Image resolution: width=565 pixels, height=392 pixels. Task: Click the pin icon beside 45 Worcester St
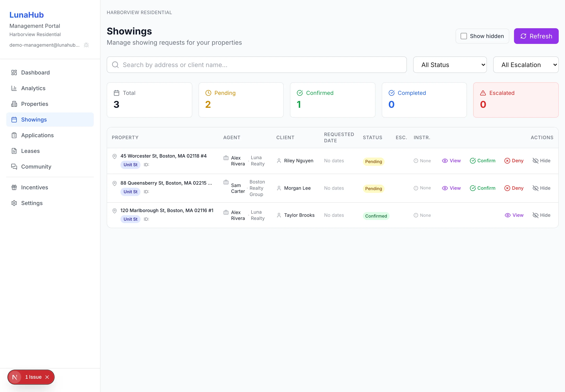point(115,156)
